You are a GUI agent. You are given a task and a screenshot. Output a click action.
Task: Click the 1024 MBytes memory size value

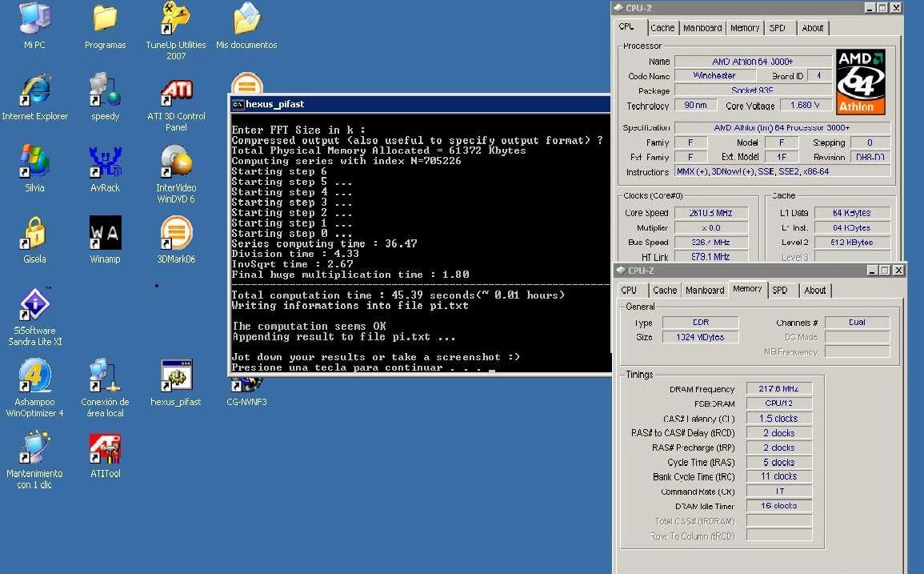point(701,337)
